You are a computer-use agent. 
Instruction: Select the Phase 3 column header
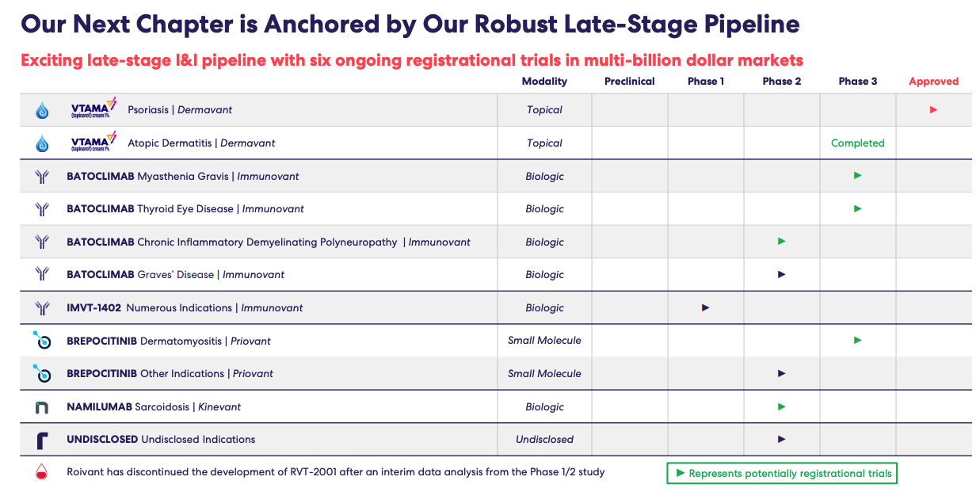click(857, 82)
